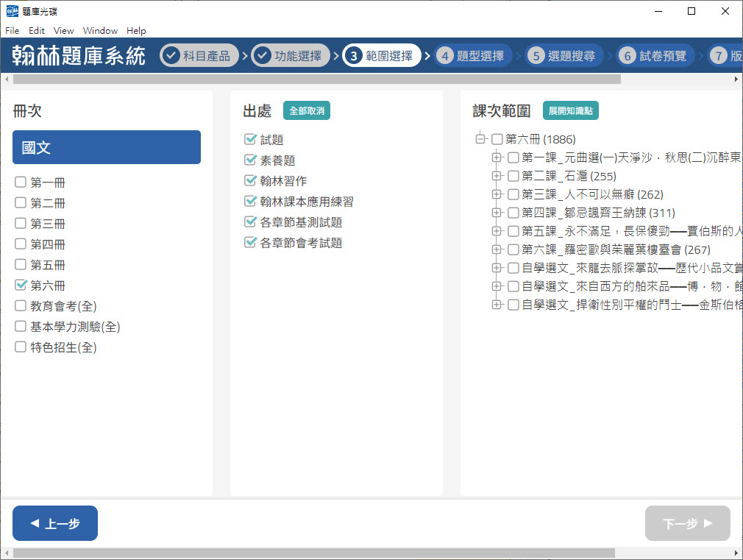Go to step 科目產品
The height and width of the screenshot is (560, 743).
click(199, 55)
